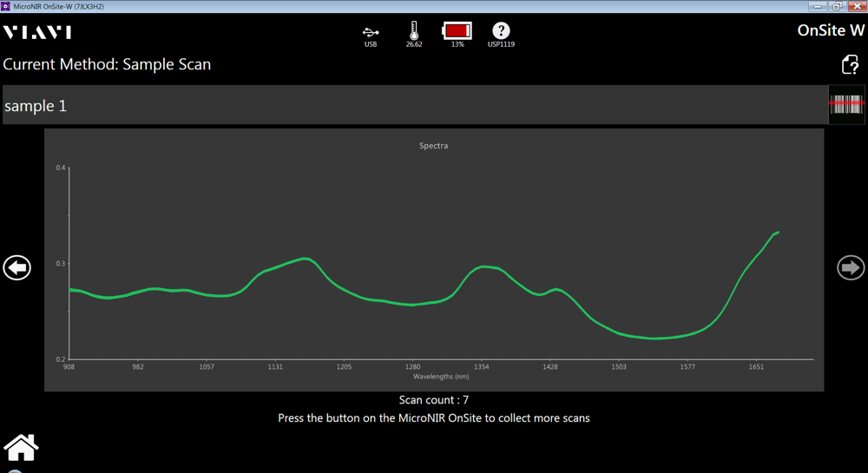
Task: Restore down the MicroNIR window
Action: 837,6
